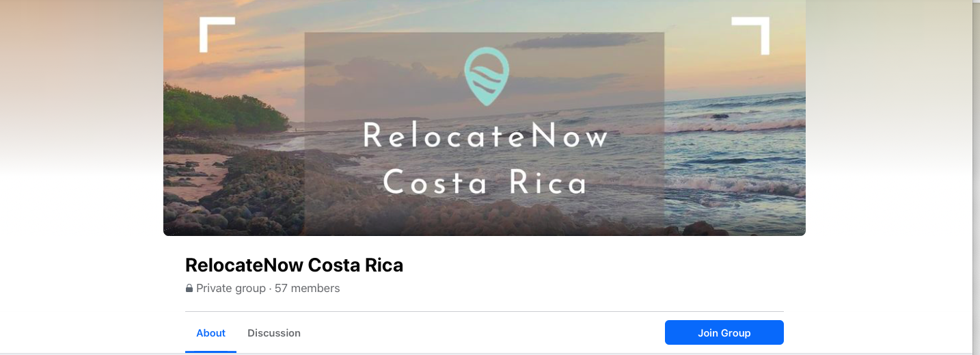Click the RelocateNow text on cover banner

click(485, 135)
